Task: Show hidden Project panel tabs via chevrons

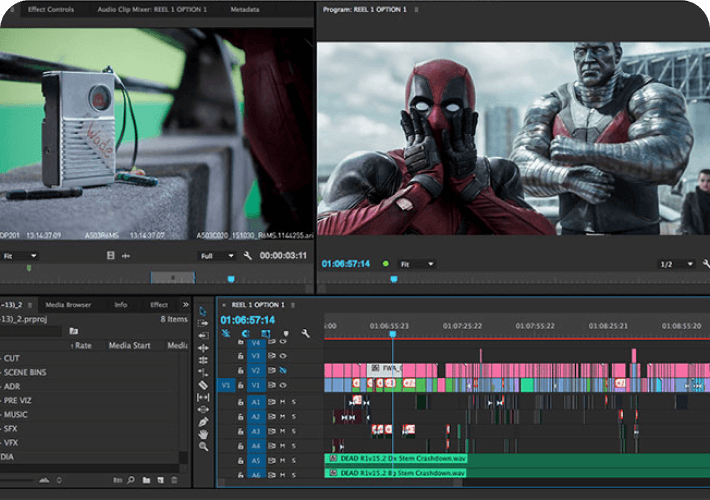Action: pyautogui.click(x=185, y=305)
